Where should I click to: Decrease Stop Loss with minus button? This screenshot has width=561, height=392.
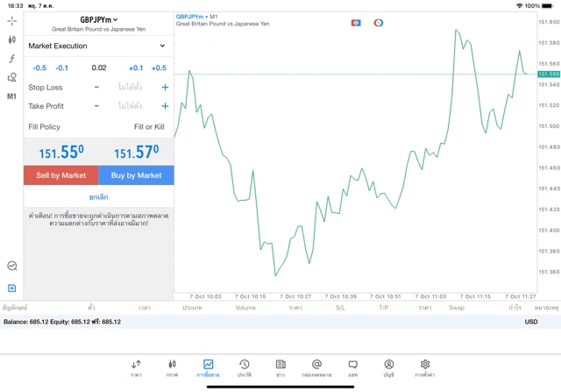coord(96,87)
